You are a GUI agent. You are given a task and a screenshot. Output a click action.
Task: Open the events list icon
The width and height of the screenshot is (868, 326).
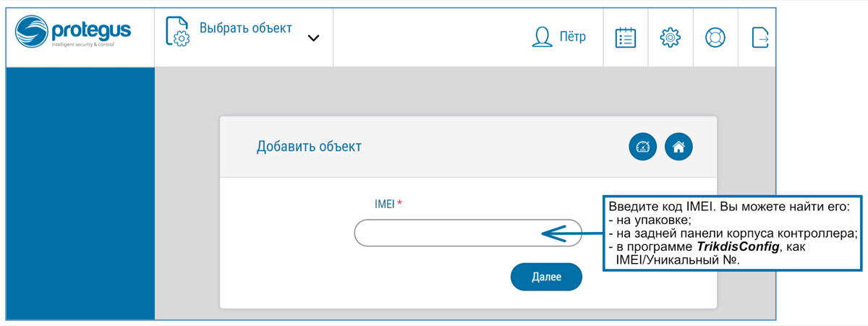[625, 38]
